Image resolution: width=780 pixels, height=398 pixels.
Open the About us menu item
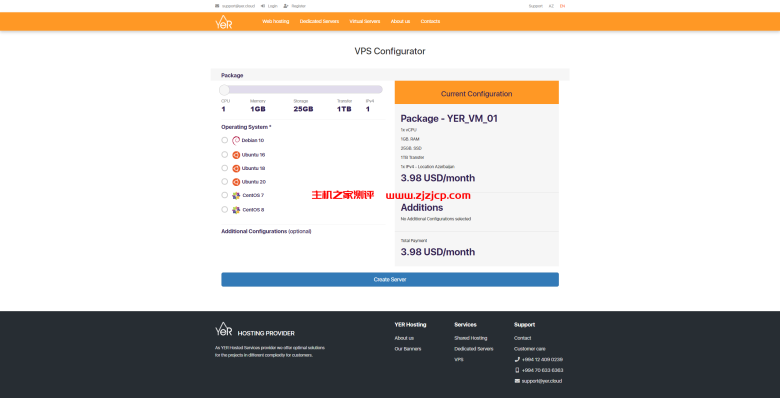click(x=400, y=21)
